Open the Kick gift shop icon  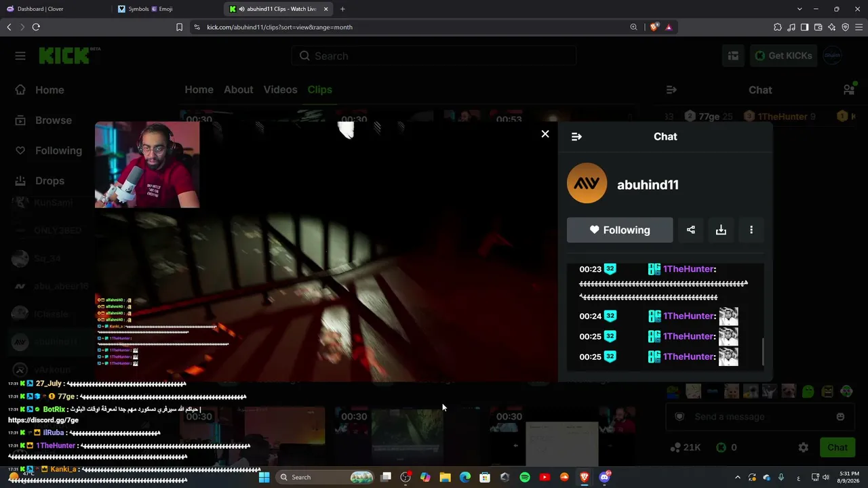733,56
